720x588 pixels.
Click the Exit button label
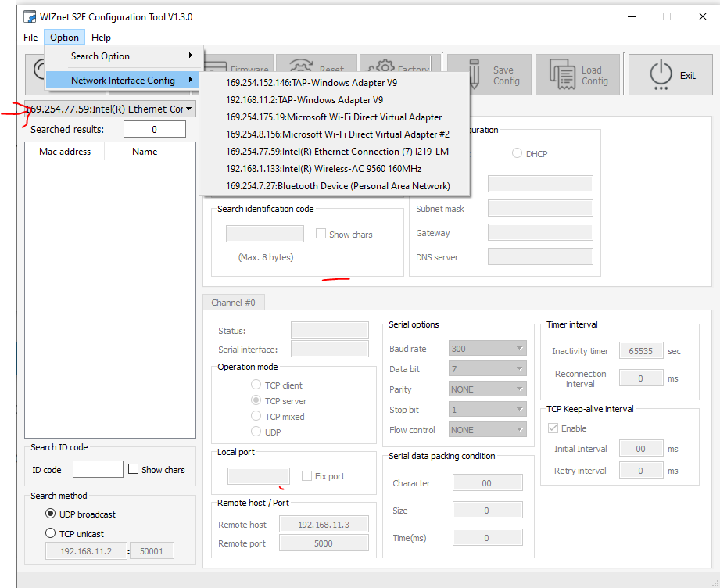688,75
